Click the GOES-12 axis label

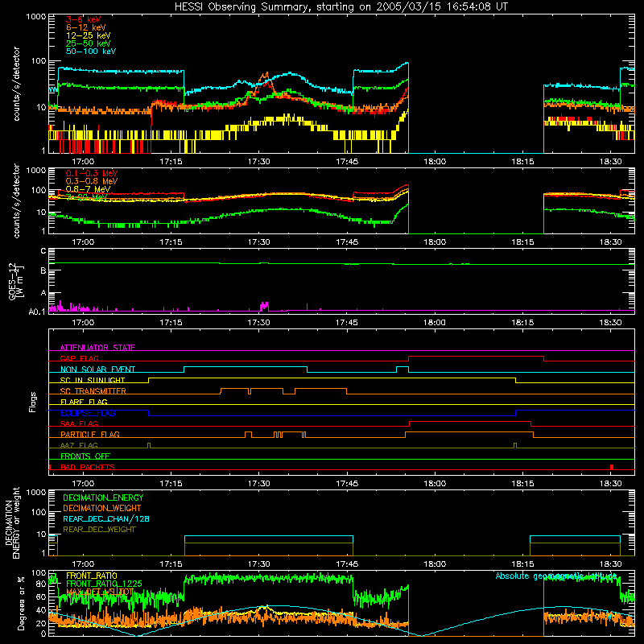coord(15,282)
